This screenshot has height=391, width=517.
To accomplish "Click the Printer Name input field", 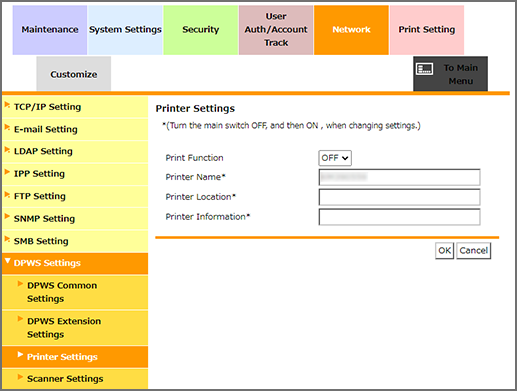I will (x=399, y=177).
